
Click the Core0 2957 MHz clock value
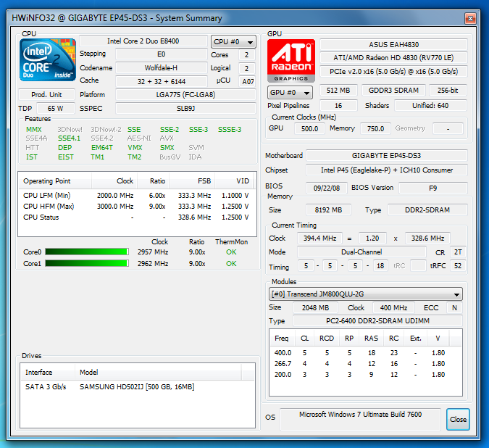(153, 252)
